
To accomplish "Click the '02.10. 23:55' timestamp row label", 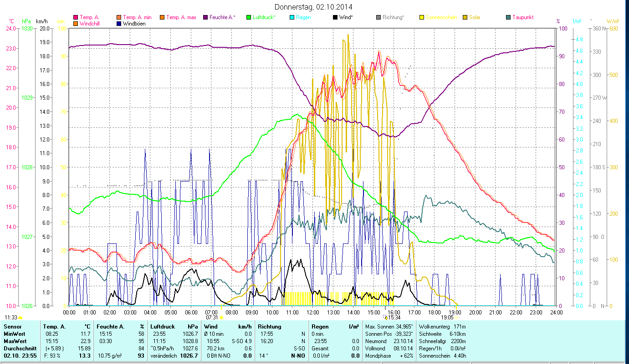I will [20, 356].
